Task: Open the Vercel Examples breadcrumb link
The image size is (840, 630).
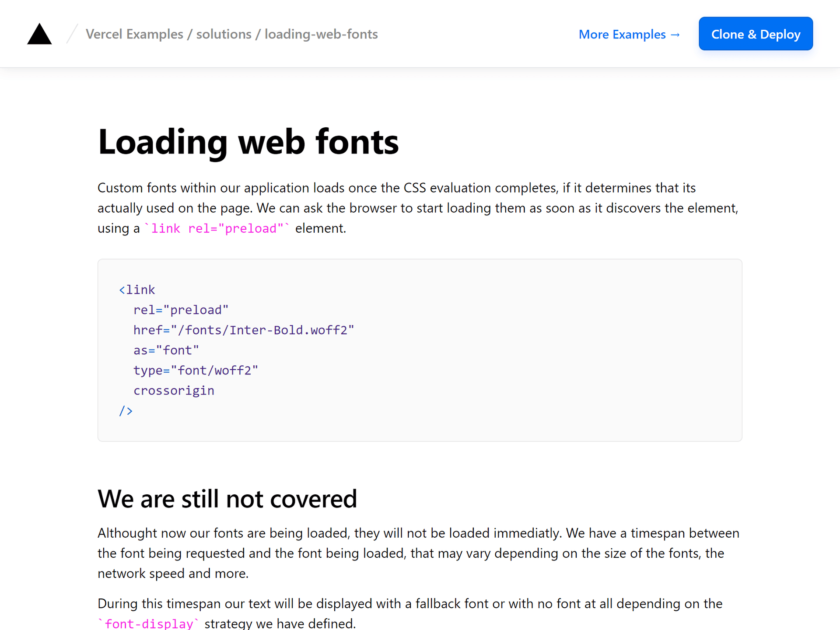Action: pyautogui.click(x=134, y=34)
